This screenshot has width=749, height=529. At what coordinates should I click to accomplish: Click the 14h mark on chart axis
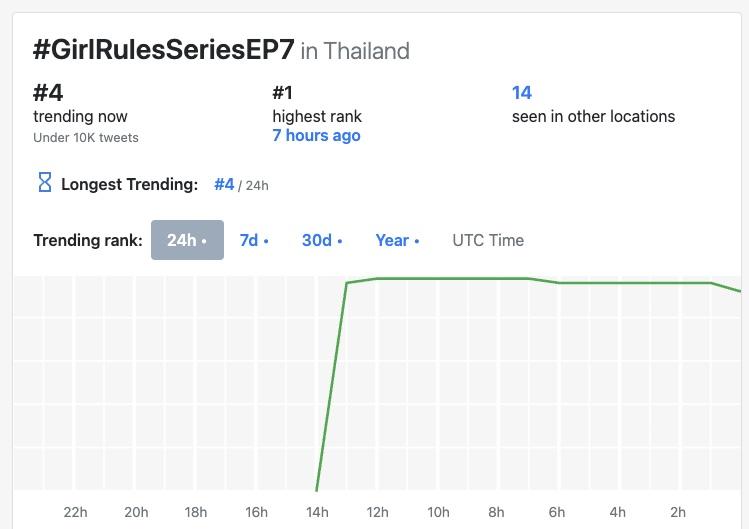pyautogui.click(x=317, y=512)
